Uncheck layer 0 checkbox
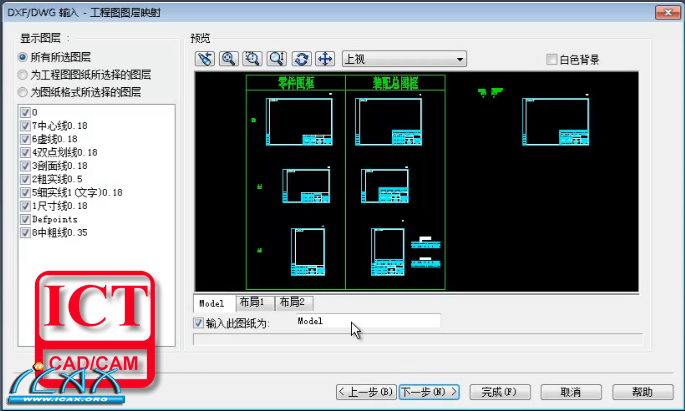Screen dimensions: 685x411 [25, 112]
